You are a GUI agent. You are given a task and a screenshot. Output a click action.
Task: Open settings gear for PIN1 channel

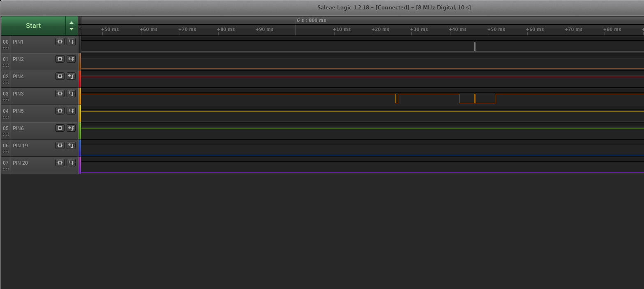tap(60, 42)
